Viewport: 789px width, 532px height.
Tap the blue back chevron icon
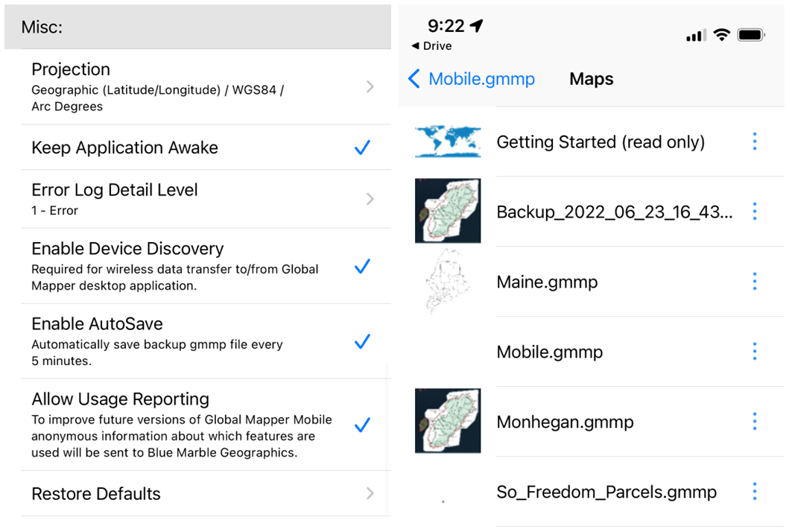pos(414,79)
